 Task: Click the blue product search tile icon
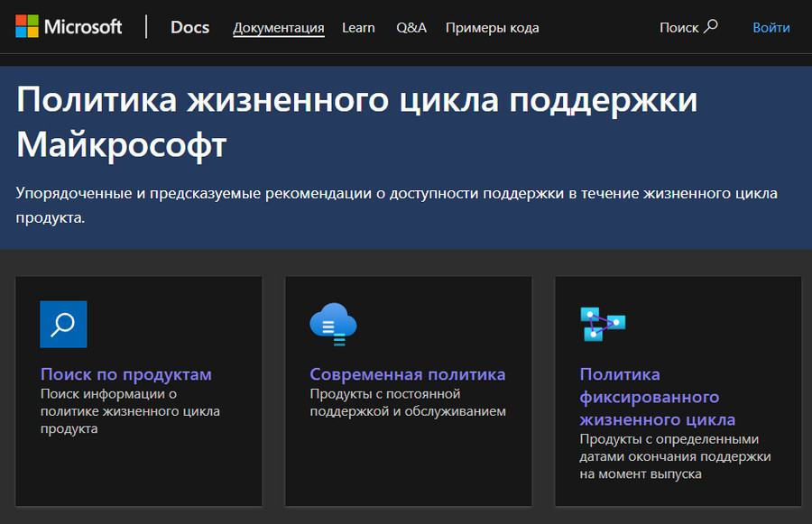coord(63,324)
